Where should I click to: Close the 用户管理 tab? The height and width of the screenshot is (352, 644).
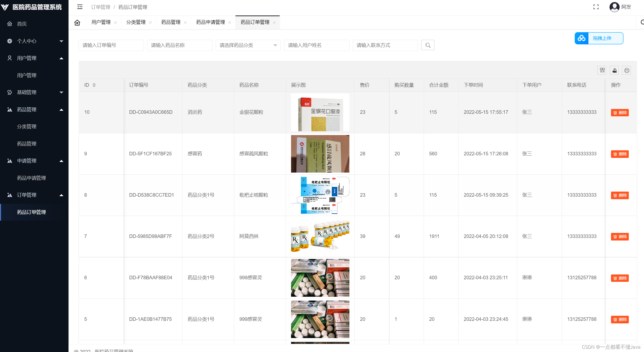pyautogui.click(x=116, y=22)
